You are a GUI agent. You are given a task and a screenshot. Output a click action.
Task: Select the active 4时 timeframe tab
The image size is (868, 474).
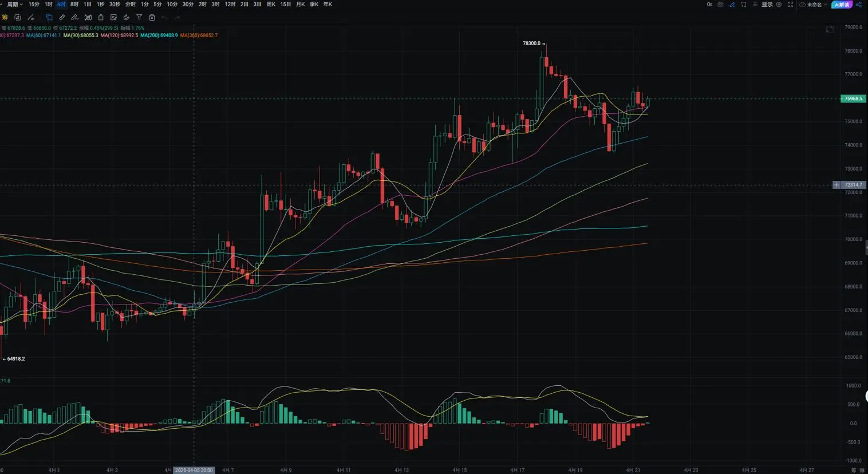(61, 5)
